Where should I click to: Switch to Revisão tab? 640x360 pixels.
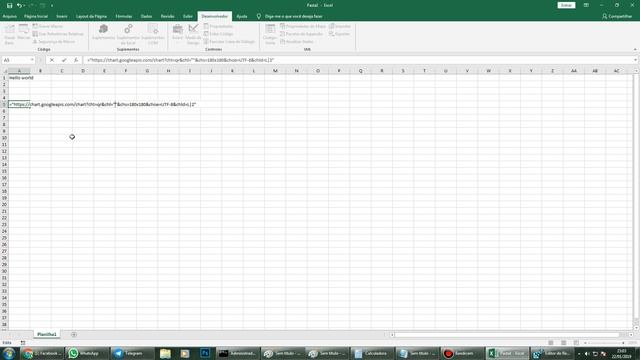tap(168, 16)
